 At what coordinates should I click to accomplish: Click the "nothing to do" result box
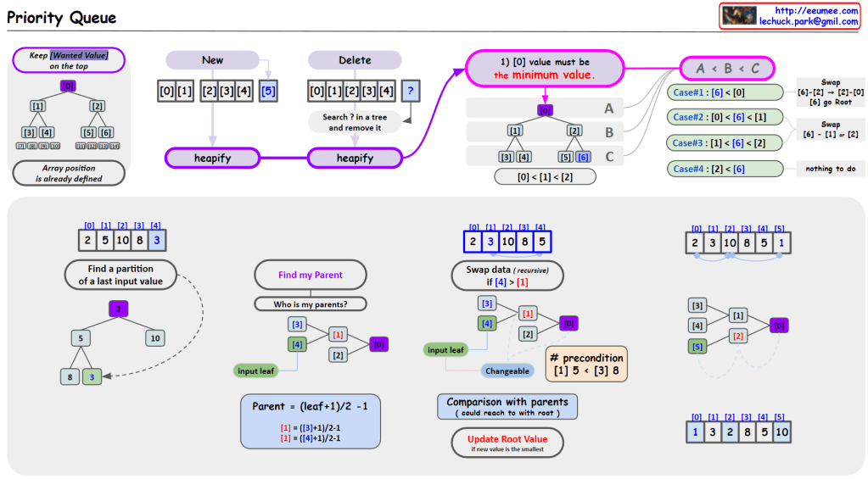[831, 169]
